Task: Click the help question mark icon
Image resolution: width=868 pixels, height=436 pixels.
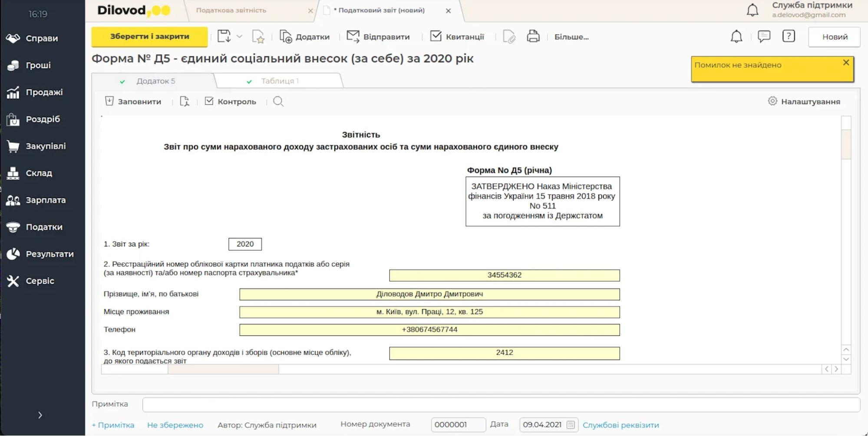Action: (x=788, y=36)
